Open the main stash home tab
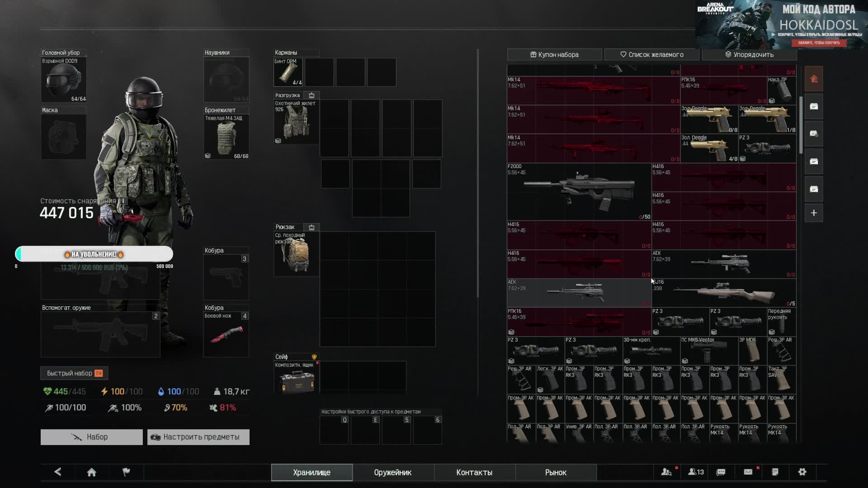Screen dimensions: 868x488 [x=814, y=79]
